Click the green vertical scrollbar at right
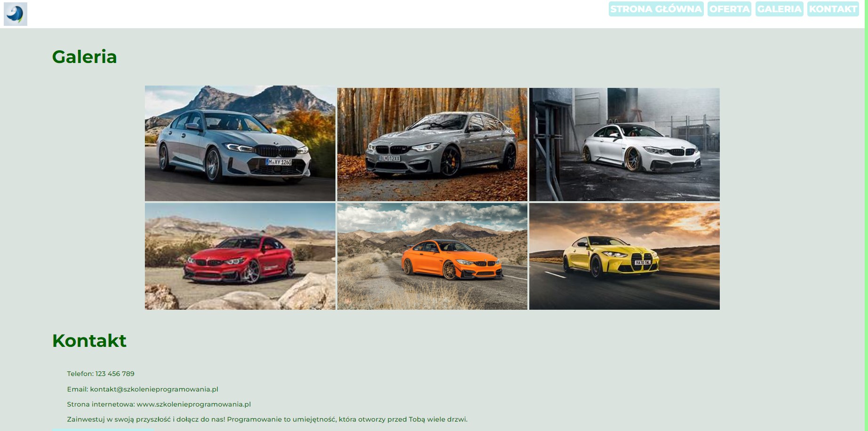The image size is (868, 431). (866, 215)
